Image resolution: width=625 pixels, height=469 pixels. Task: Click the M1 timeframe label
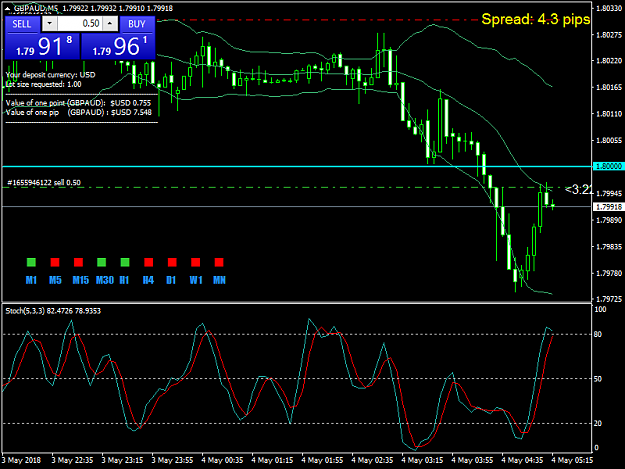point(31,280)
